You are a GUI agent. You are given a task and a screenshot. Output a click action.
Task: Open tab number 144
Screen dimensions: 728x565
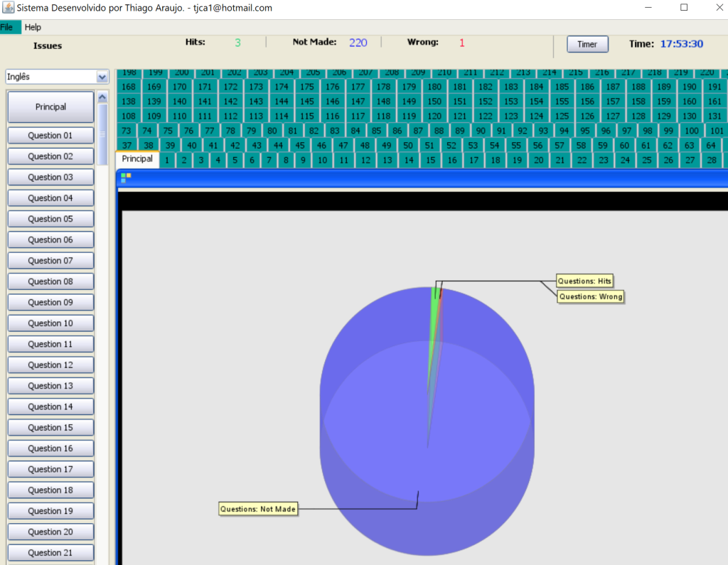(x=282, y=101)
